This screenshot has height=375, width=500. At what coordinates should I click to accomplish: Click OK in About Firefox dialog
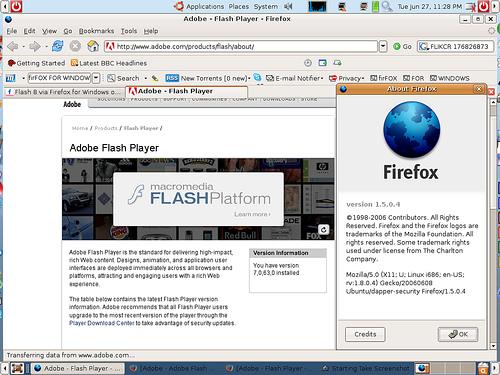pos(458,334)
